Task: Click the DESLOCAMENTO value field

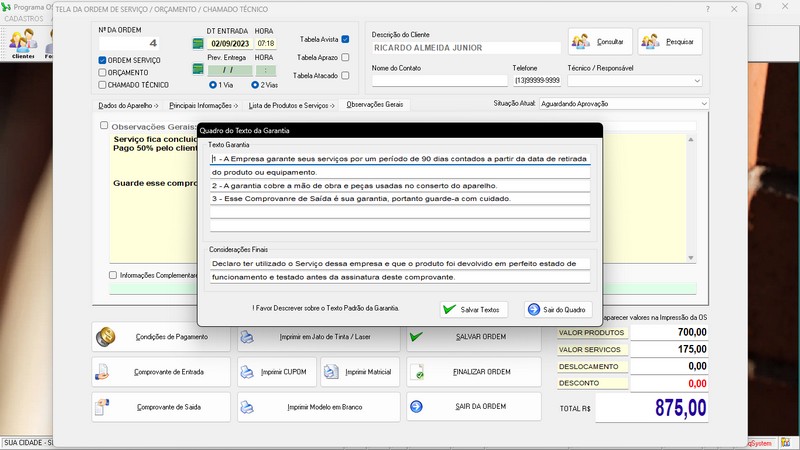Action: tap(669, 366)
